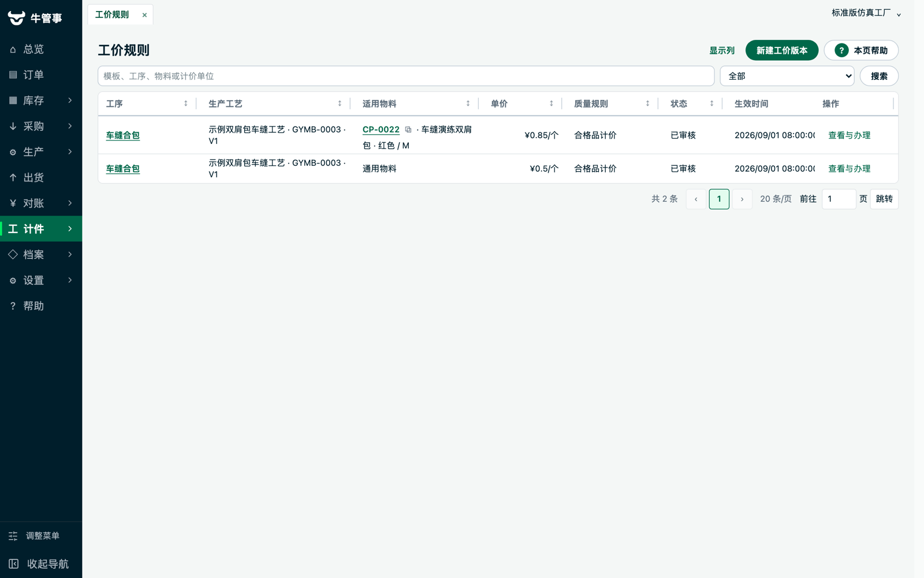This screenshot has height=578, width=924.
Task: Sort table by 适用物料 column sort icon
Action: [468, 103]
